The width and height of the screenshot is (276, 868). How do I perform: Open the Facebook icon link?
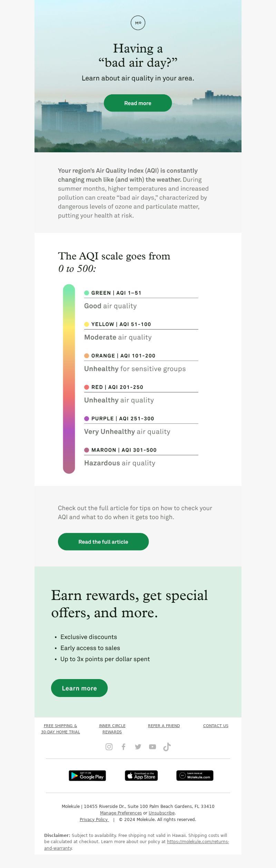coord(124,747)
